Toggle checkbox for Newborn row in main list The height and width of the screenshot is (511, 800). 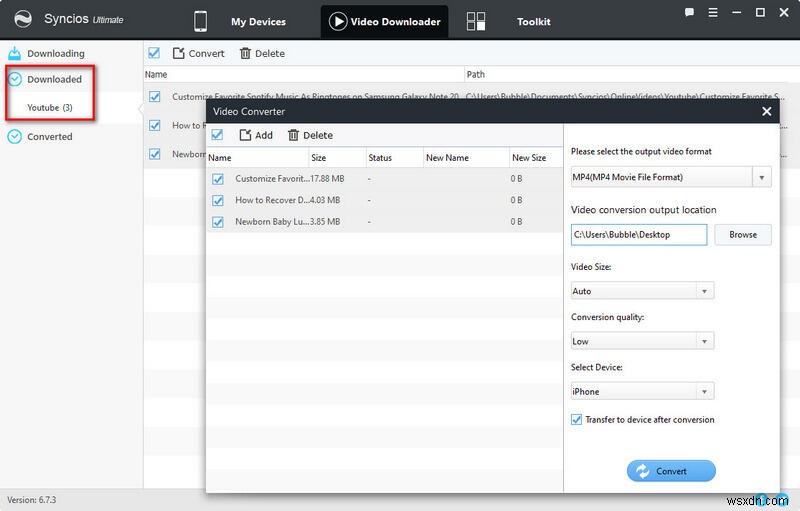[155, 154]
